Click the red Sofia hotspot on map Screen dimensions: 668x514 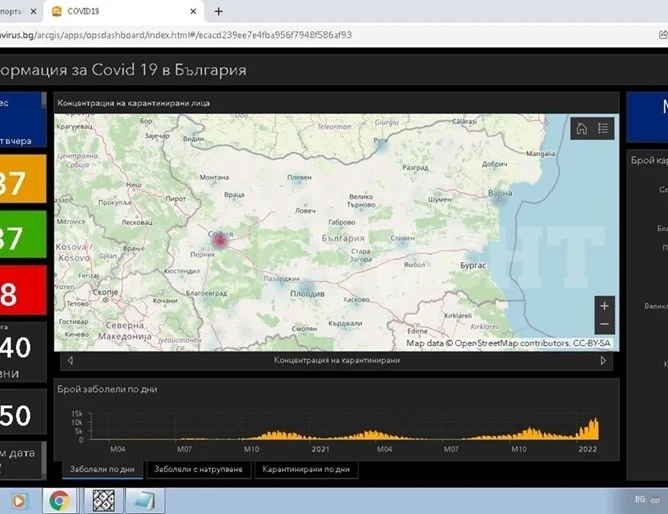[x=220, y=241]
